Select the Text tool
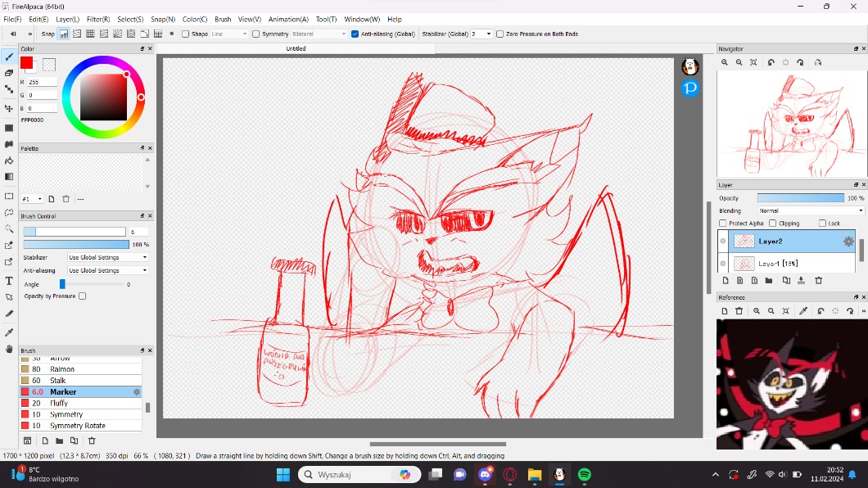 point(9,281)
